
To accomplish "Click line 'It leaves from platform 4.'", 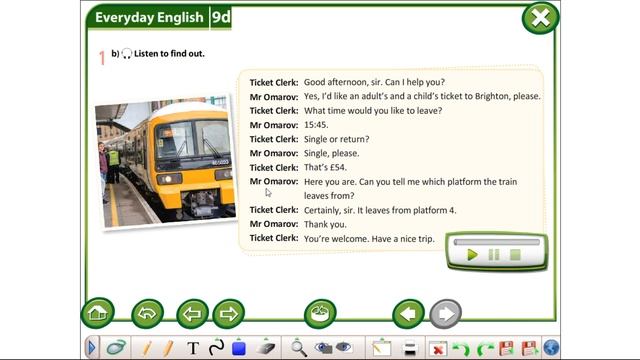I will pos(407,210).
